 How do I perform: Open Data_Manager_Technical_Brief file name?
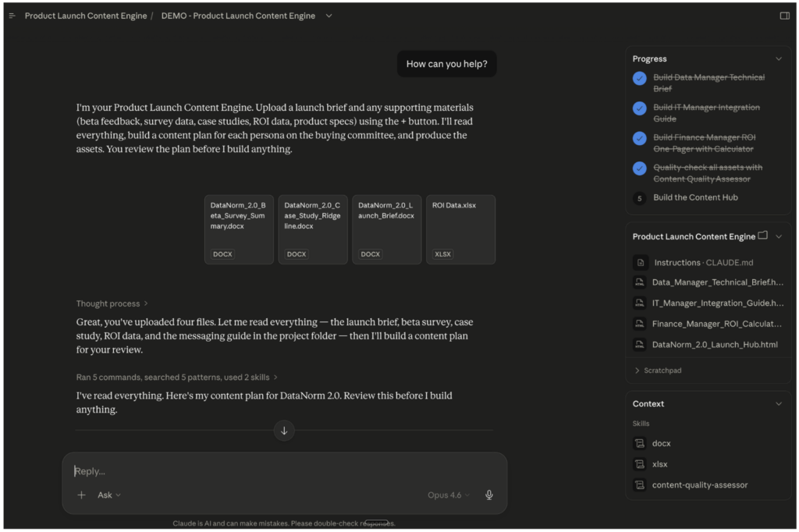pyautogui.click(x=718, y=282)
